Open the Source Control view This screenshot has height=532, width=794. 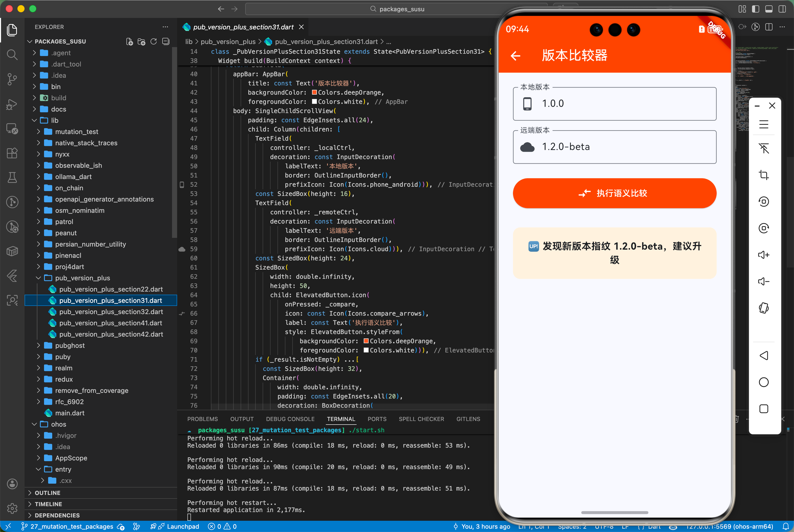12,79
